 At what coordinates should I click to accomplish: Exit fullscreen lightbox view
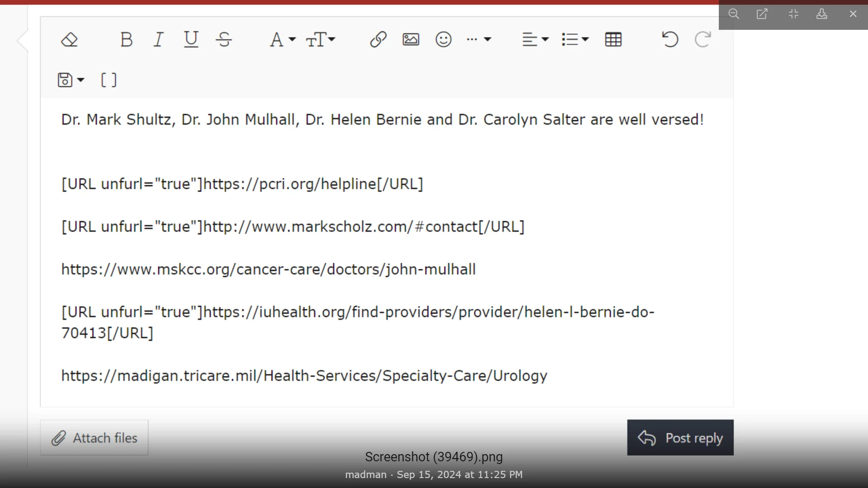[793, 14]
